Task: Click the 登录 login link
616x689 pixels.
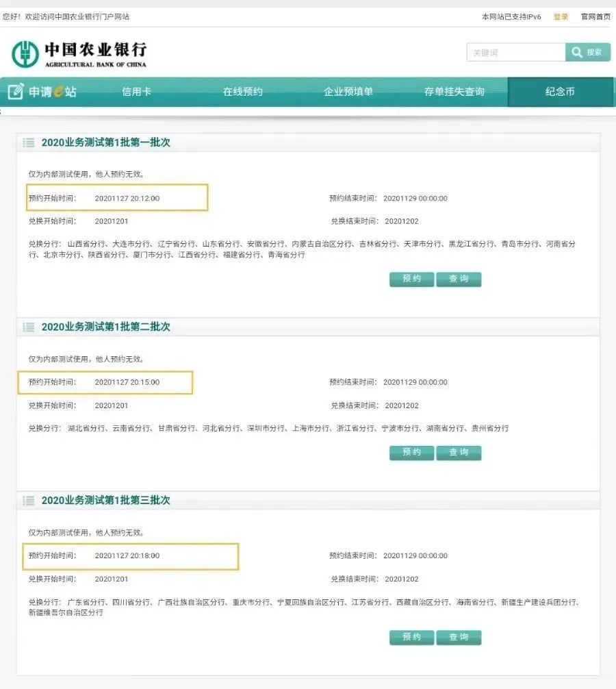Action: (x=561, y=16)
